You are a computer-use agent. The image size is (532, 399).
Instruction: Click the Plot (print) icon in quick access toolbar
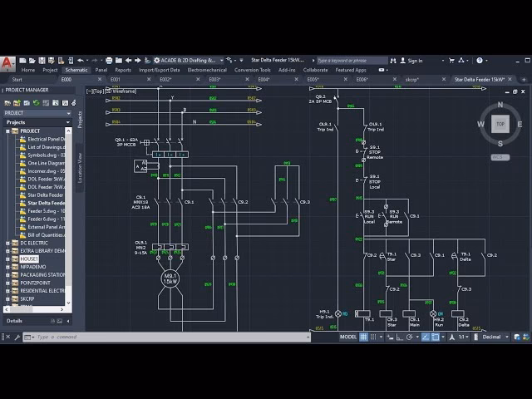109,61
